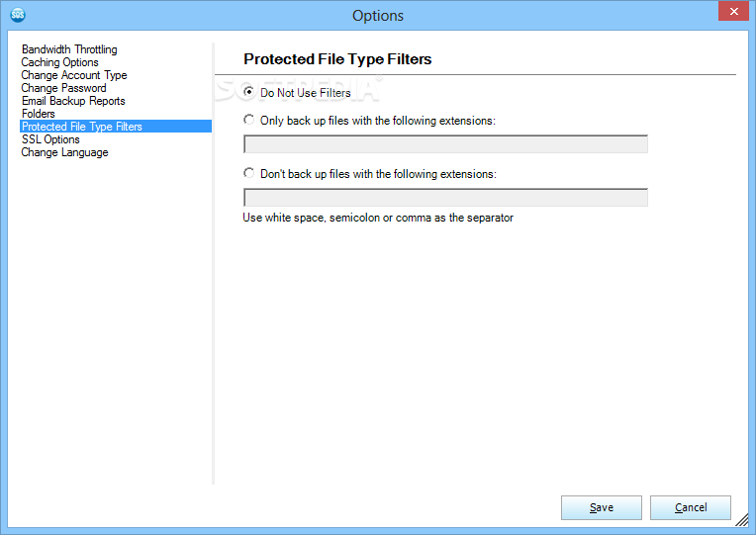The height and width of the screenshot is (535, 756).
Task: Close the Options dialog window
Action: pyautogui.click(x=733, y=11)
